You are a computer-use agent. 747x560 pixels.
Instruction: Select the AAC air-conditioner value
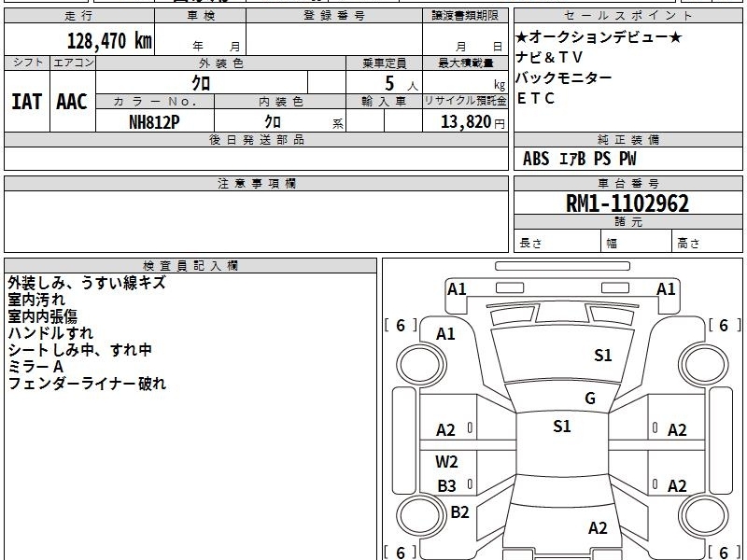tap(72, 102)
